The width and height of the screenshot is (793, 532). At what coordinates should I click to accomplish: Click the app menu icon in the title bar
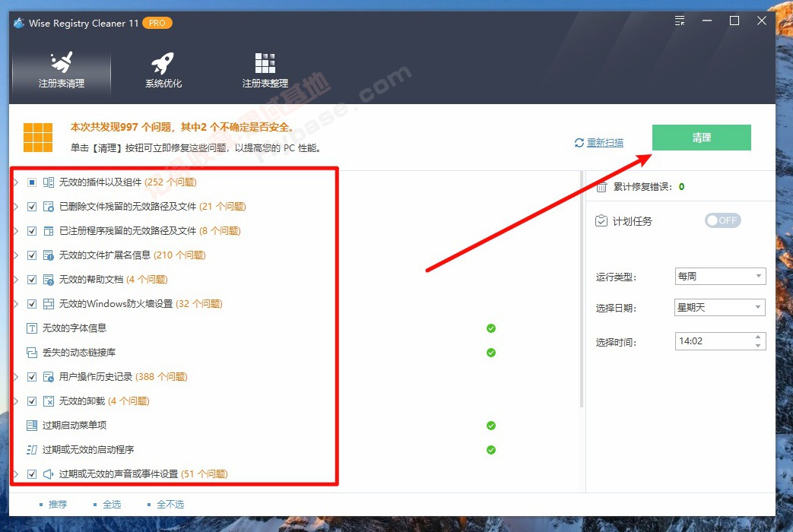click(679, 21)
